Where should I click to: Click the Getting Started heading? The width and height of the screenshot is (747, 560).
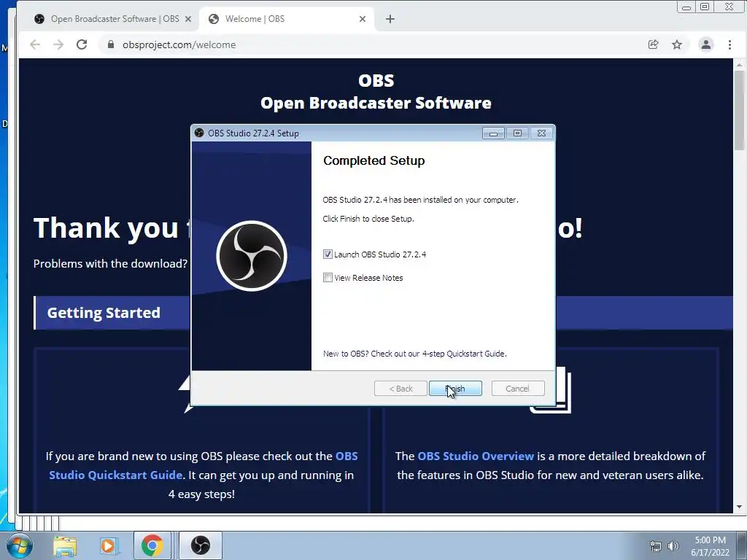pos(104,313)
